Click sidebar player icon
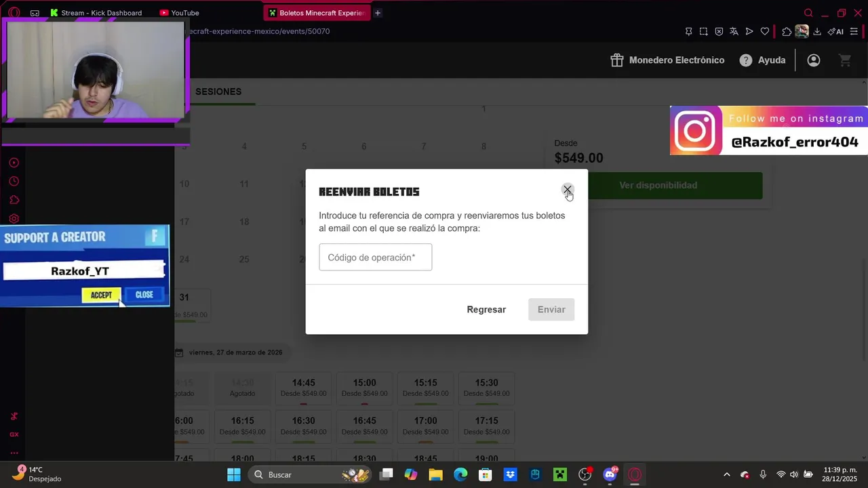868x488 pixels. point(14,163)
